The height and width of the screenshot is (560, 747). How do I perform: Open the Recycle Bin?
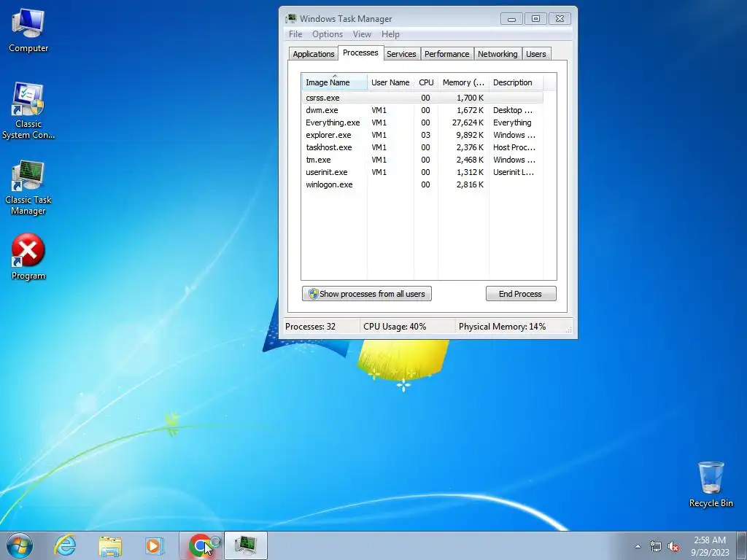(711, 484)
